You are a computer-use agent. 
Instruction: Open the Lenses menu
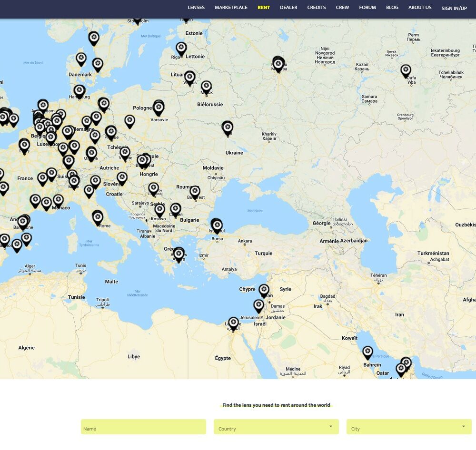(x=196, y=8)
